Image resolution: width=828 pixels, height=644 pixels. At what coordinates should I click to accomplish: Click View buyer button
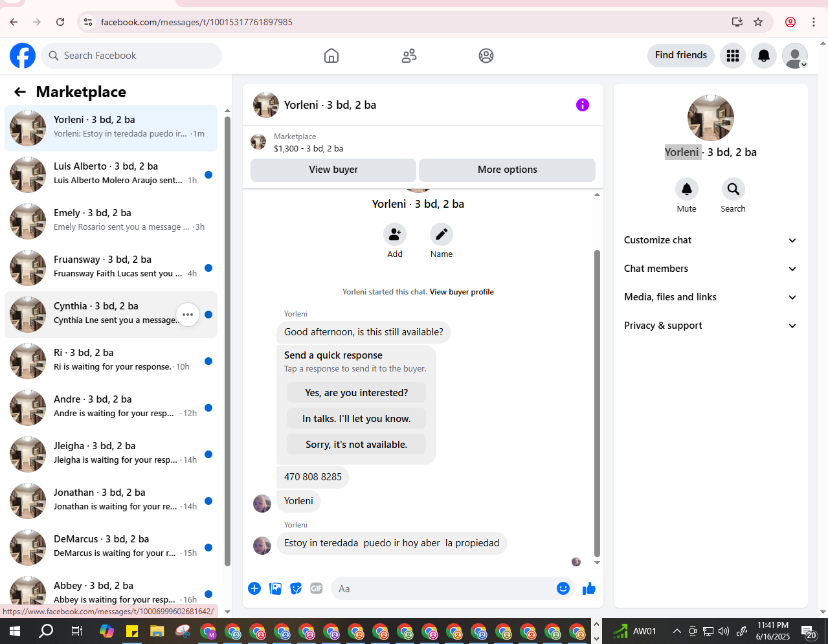tap(333, 170)
